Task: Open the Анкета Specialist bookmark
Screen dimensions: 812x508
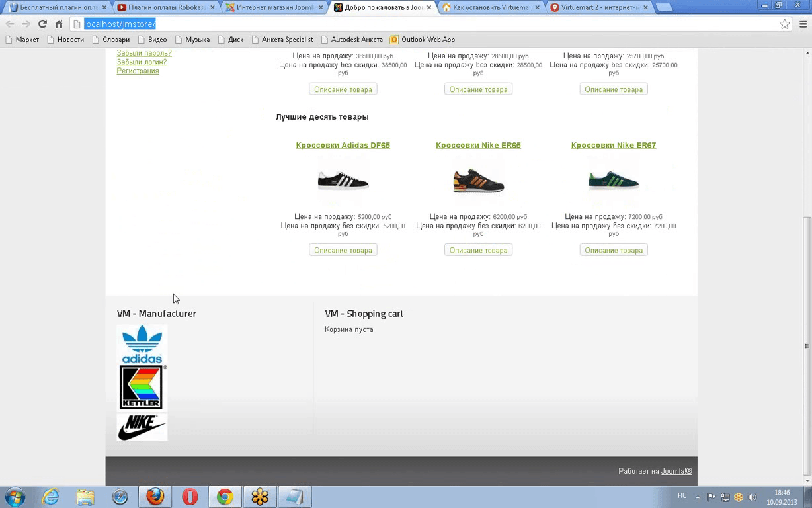Action: pyautogui.click(x=282, y=40)
